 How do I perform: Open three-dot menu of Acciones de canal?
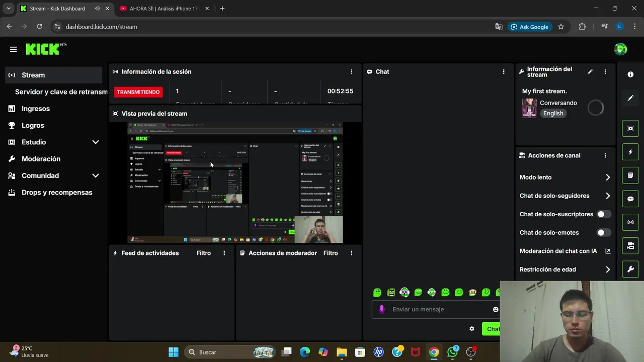pyautogui.click(x=605, y=156)
